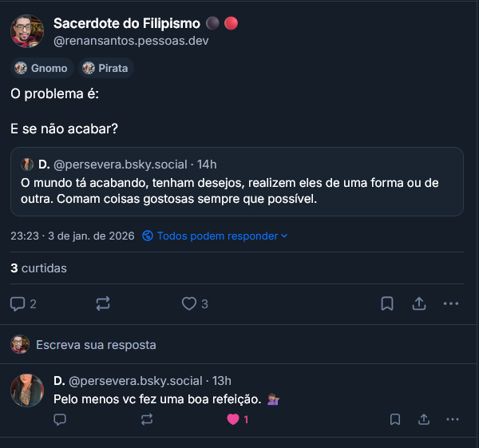This screenshot has height=448, width=479.
Task: Bookmark D.'s reply comment
Action: 394,419
